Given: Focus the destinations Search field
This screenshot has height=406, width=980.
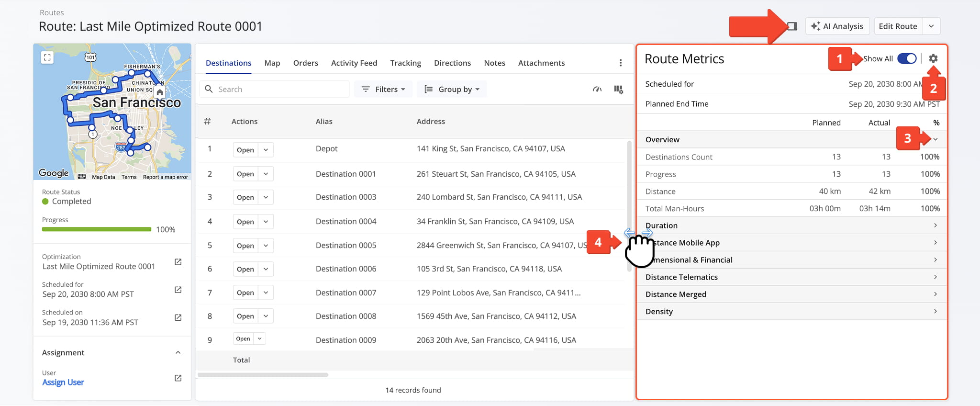Looking at the screenshot, I should tap(275, 89).
